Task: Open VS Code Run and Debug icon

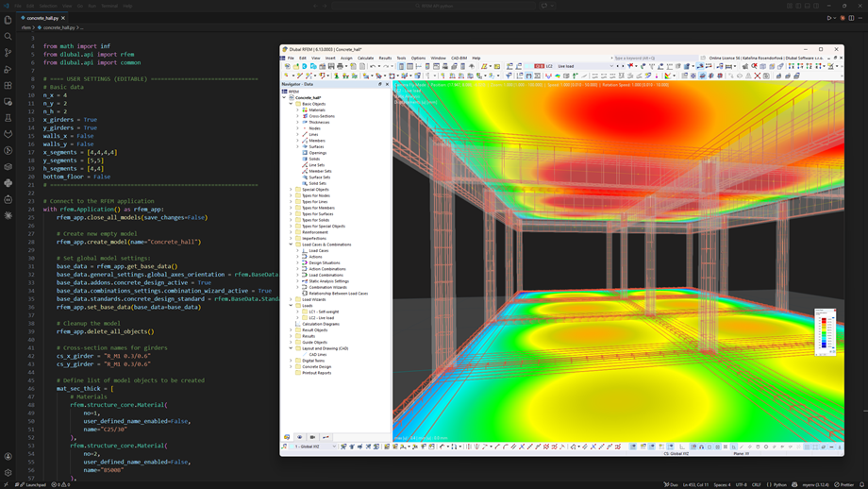Action: point(8,69)
